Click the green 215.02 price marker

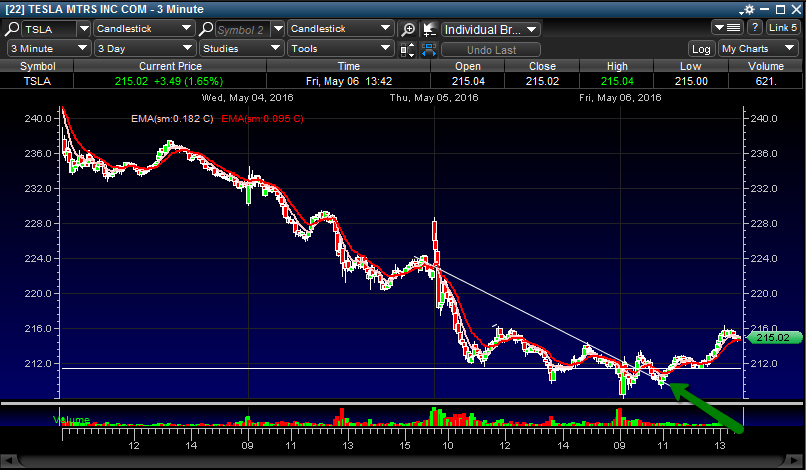tap(773, 338)
